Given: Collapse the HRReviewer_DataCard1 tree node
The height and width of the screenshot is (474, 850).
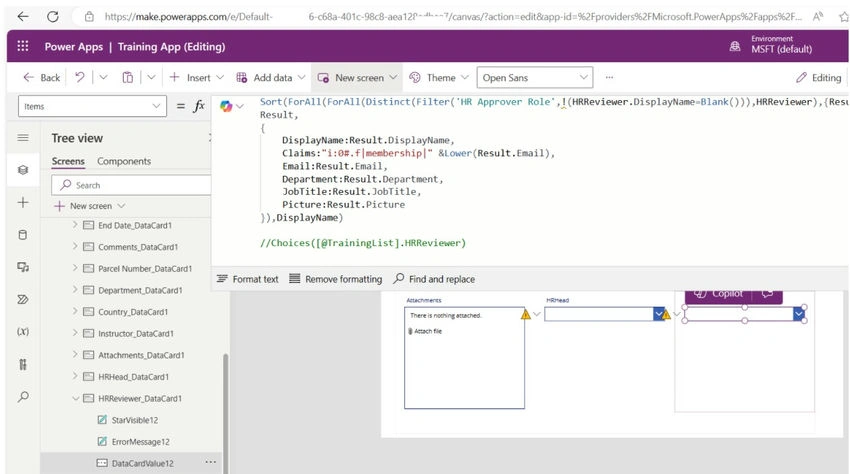Looking at the screenshot, I should point(75,398).
